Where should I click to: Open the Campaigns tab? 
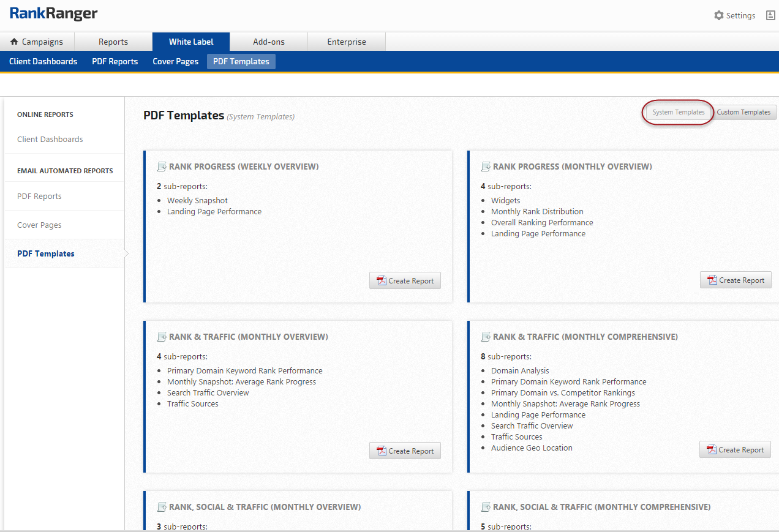click(x=37, y=42)
